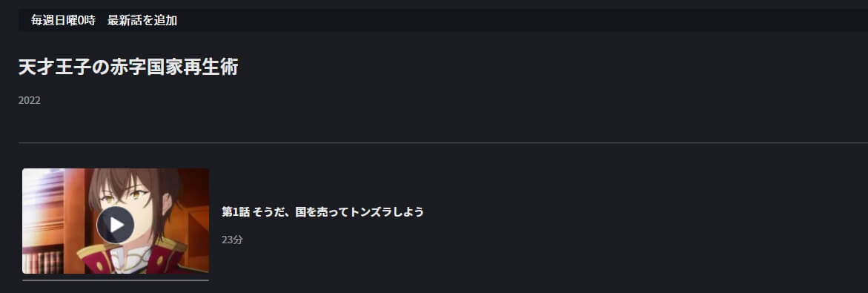Select the 天才王子の赤字国家再生術 series title

point(128,67)
